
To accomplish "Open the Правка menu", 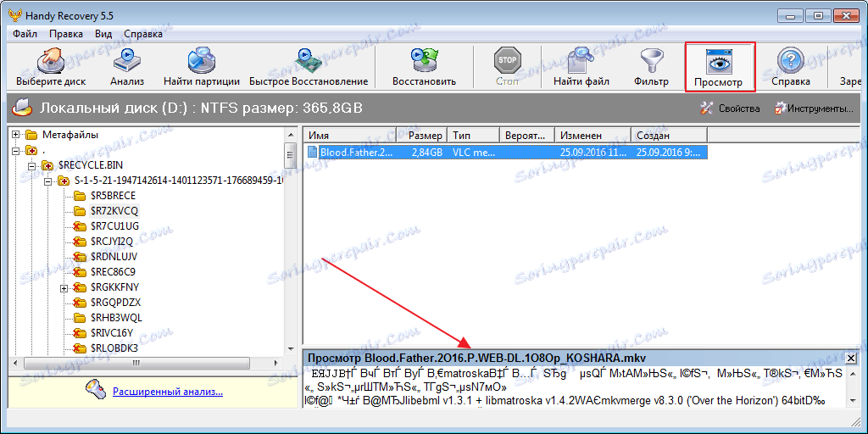I will click(66, 34).
